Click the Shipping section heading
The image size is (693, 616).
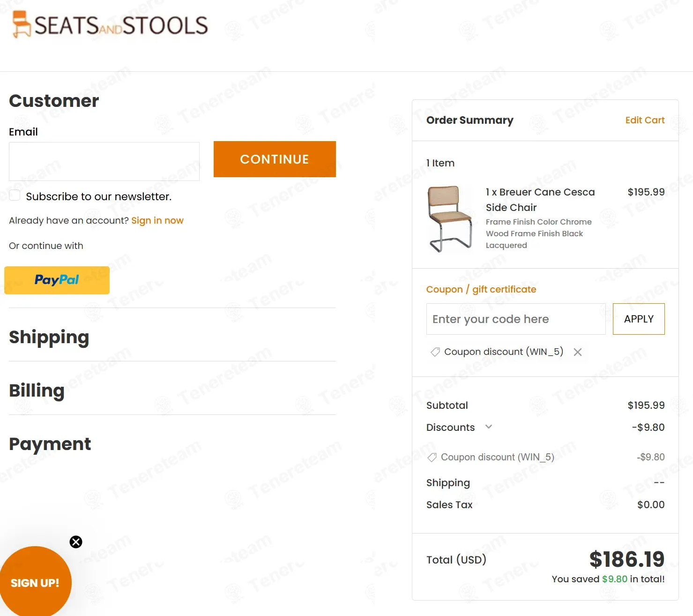click(49, 338)
